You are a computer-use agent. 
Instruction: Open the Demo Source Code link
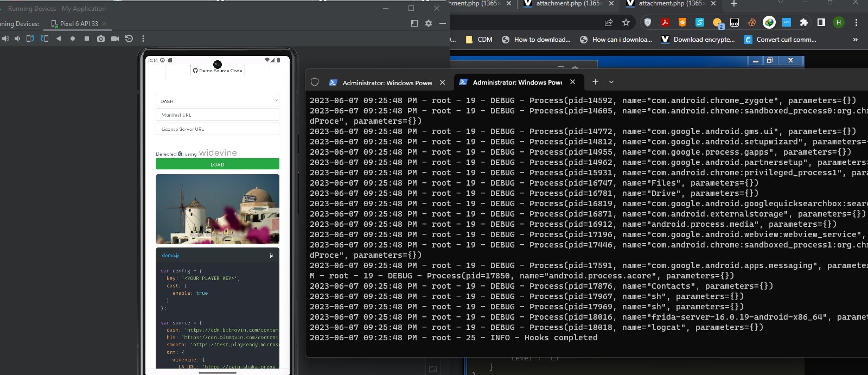coord(218,70)
